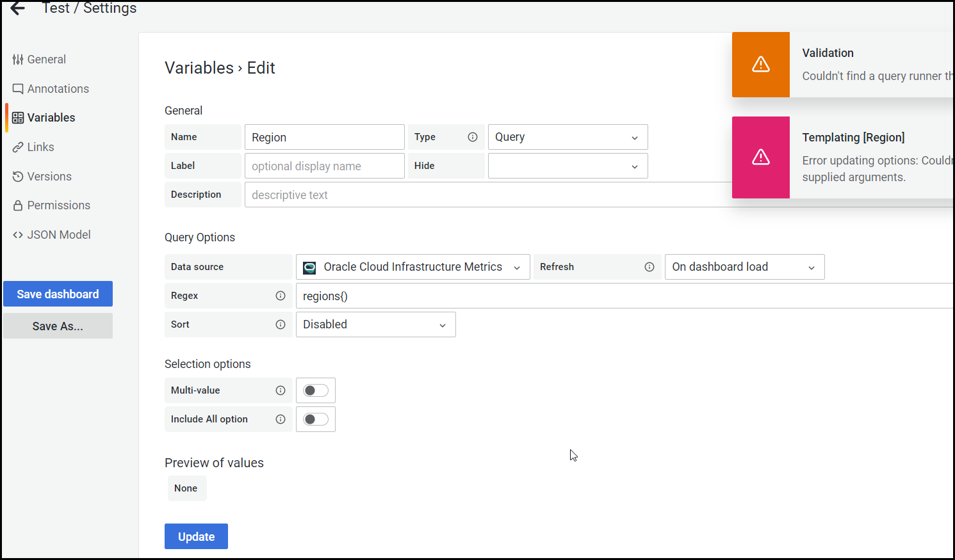This screenshot has width=955, height=560.
Task: Click the Oracle Cloud Infrastructure Metrics datasource icon
Action: click(x=309, y=267)
